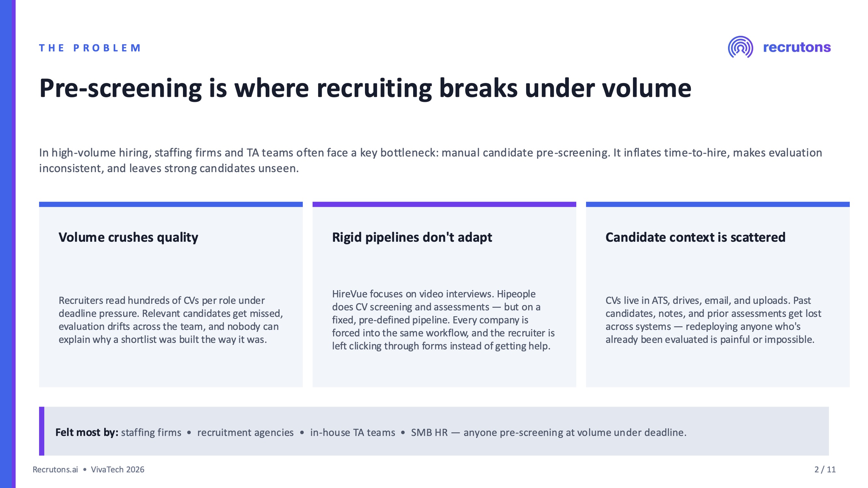The image size is (868, 488).
Task: Click the Recrutons.ai footer text
Action: coord(55,469)
